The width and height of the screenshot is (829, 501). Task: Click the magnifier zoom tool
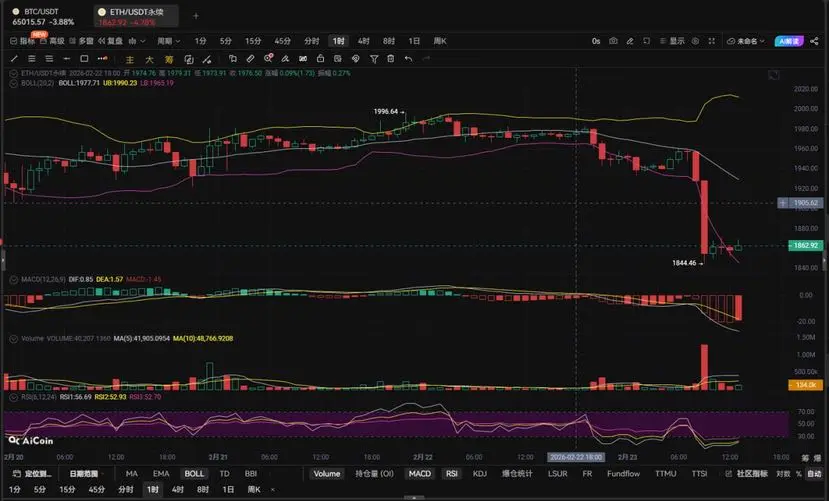coord(268,59)
